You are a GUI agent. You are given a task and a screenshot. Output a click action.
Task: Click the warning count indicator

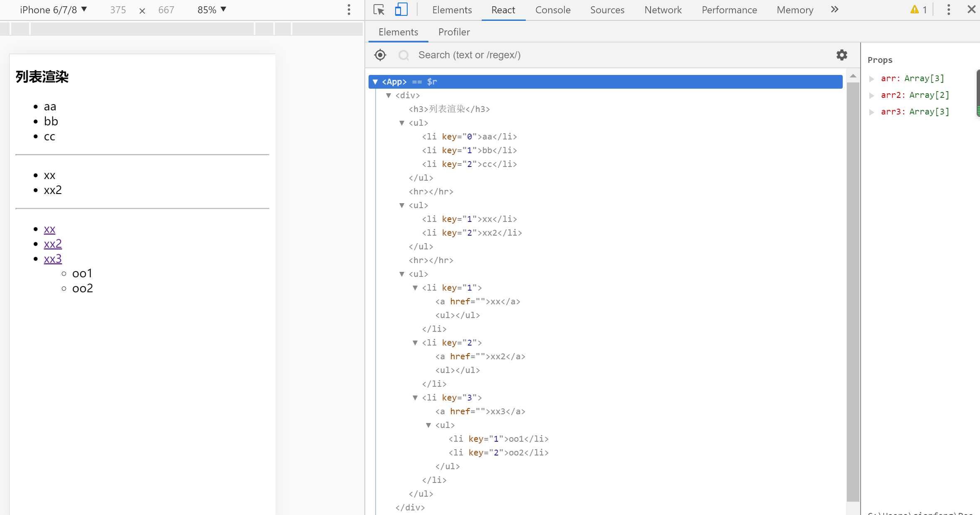tap(919, 10)
